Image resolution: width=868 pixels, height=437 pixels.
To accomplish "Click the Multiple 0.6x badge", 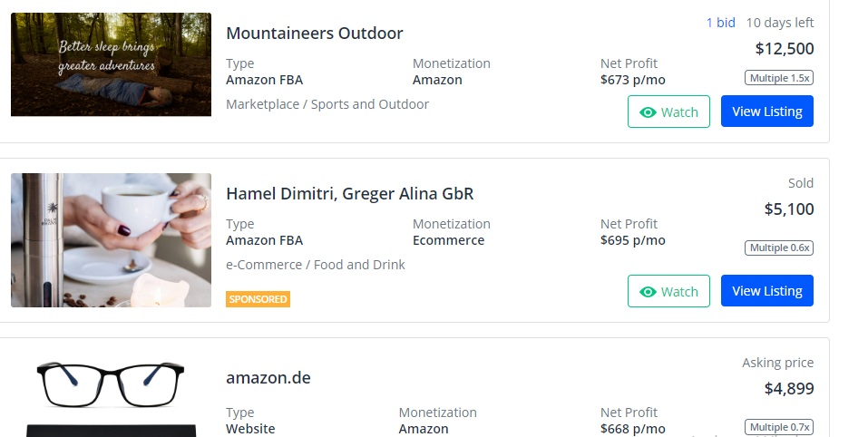I will (x=778, y=248).
